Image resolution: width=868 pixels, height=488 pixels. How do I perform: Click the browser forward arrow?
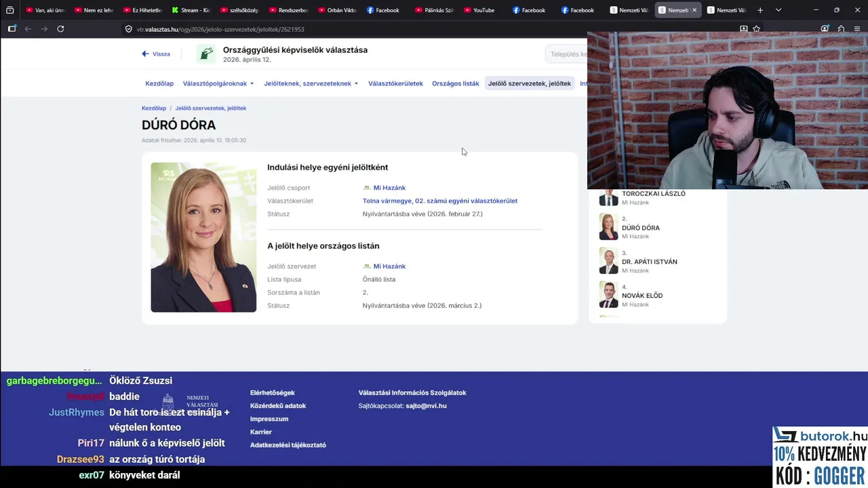click(x=44, y=28)
